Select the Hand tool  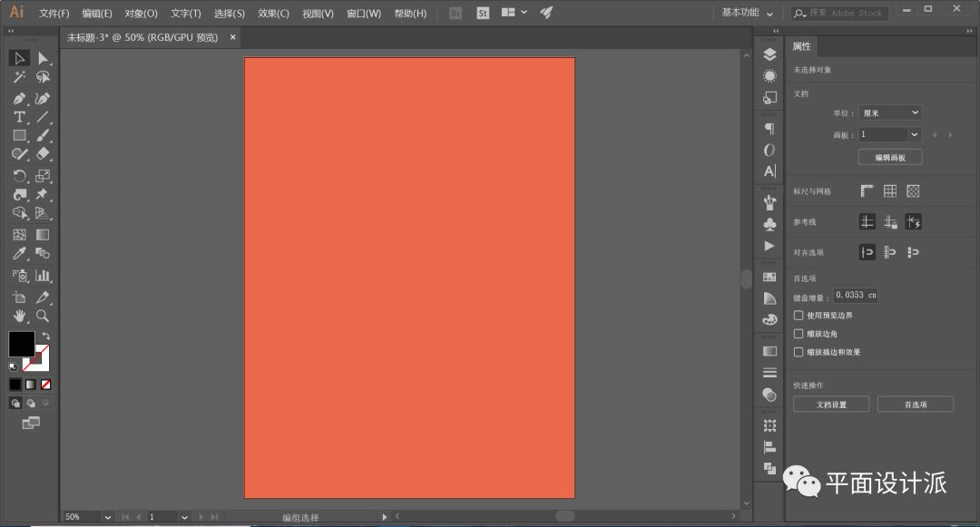[x=19, y=316]
